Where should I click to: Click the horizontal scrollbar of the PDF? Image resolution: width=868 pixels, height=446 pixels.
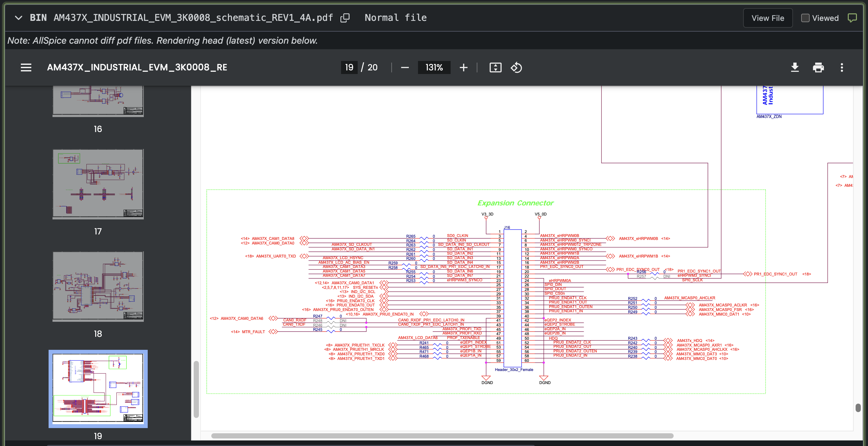(442, 436)
